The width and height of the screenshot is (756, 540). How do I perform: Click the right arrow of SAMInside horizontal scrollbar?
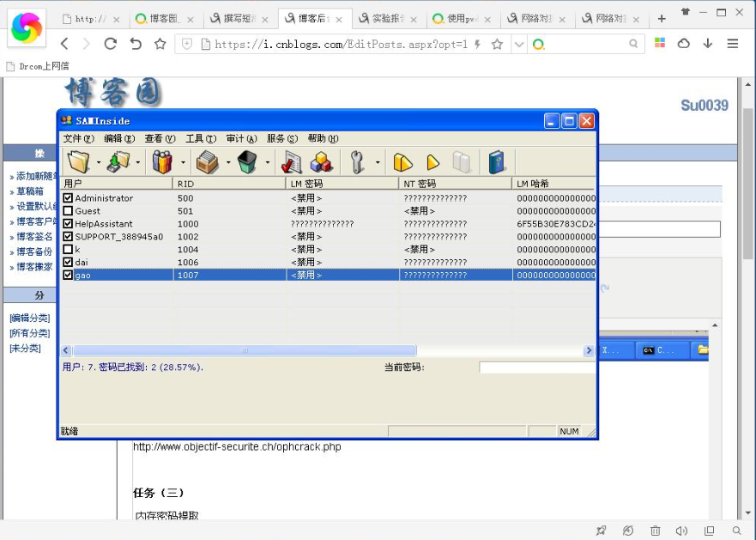pyautogui.click(x=588, y=350)
